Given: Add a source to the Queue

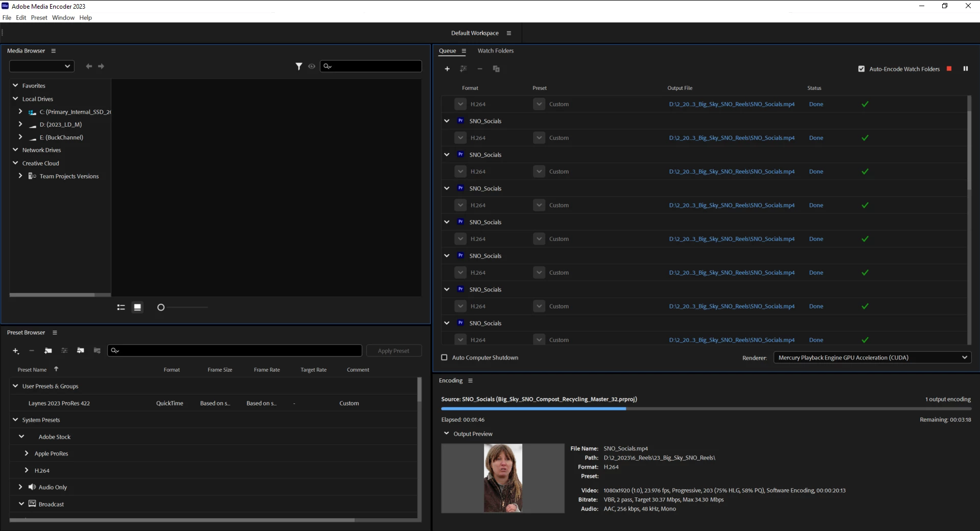Looking at the screenshot, I should [447, 69].
